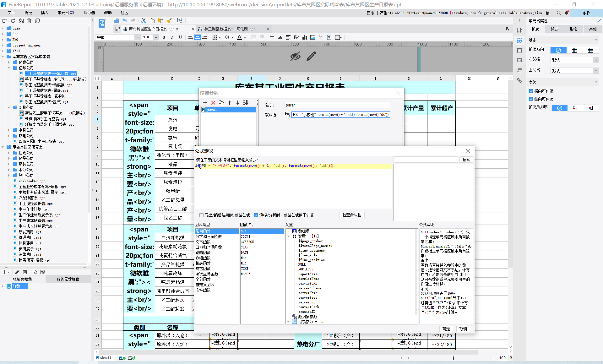Click the notification bell icon
The height and width of the screenshot is (364, 603).
point(567,13)
